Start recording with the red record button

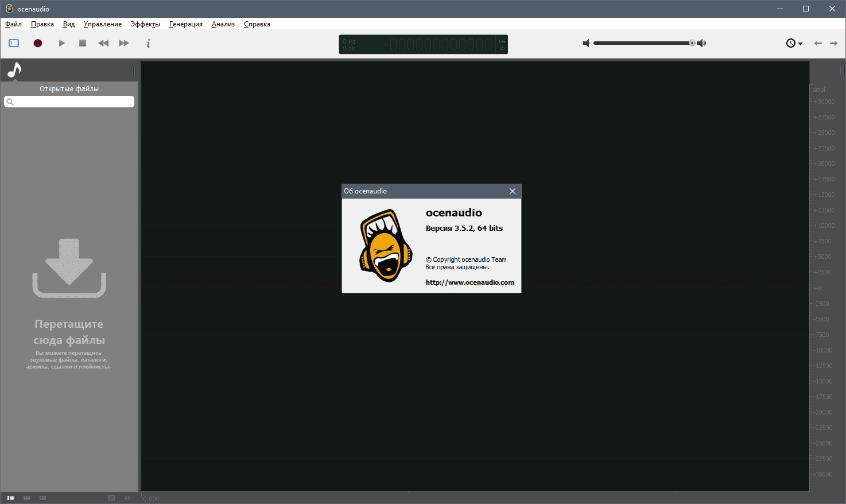click(x=38, y=43)
